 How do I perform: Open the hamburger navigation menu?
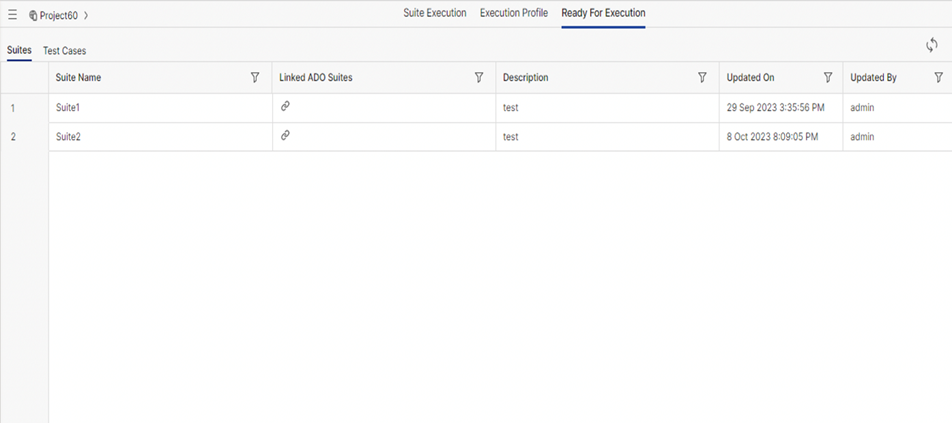(x=12, y=15)
